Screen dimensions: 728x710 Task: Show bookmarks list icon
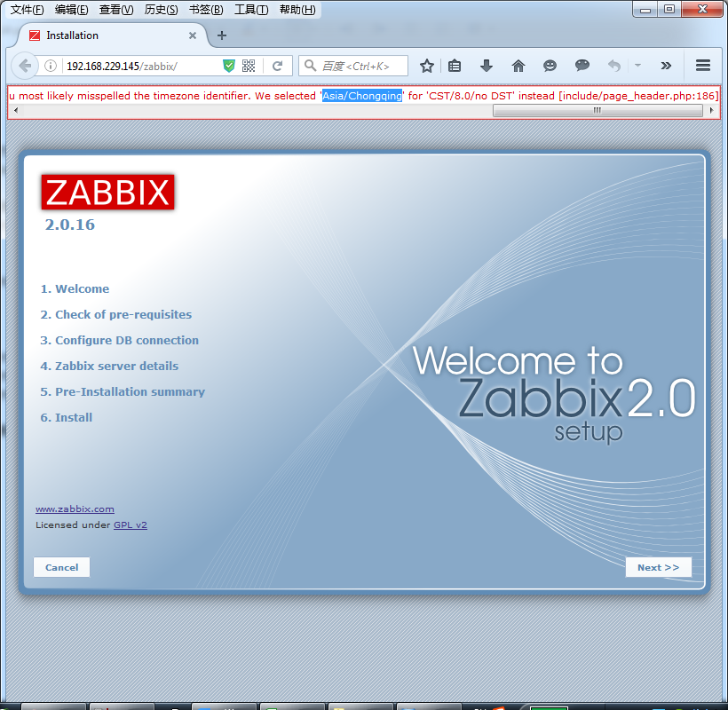coord(455,66)
